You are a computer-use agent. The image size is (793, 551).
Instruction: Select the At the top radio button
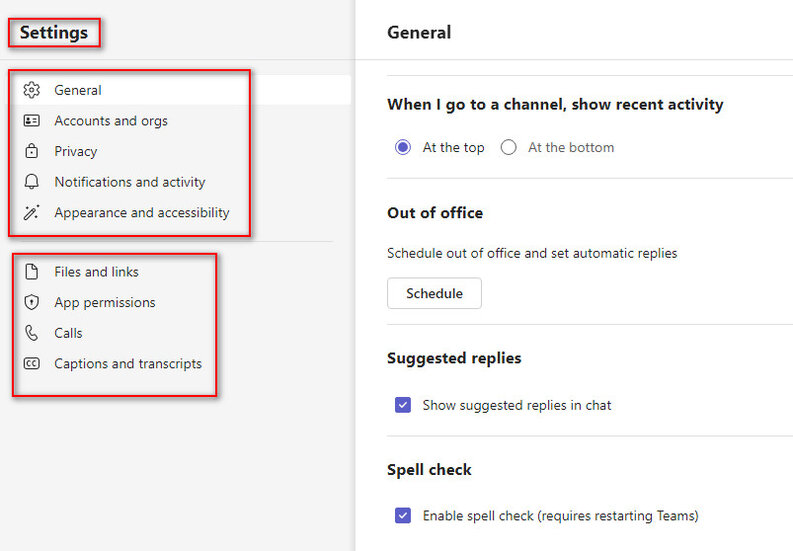click(403, 147)
